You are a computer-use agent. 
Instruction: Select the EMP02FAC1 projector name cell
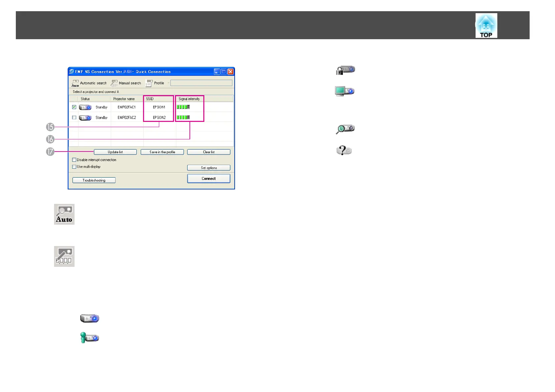[127, 107]
